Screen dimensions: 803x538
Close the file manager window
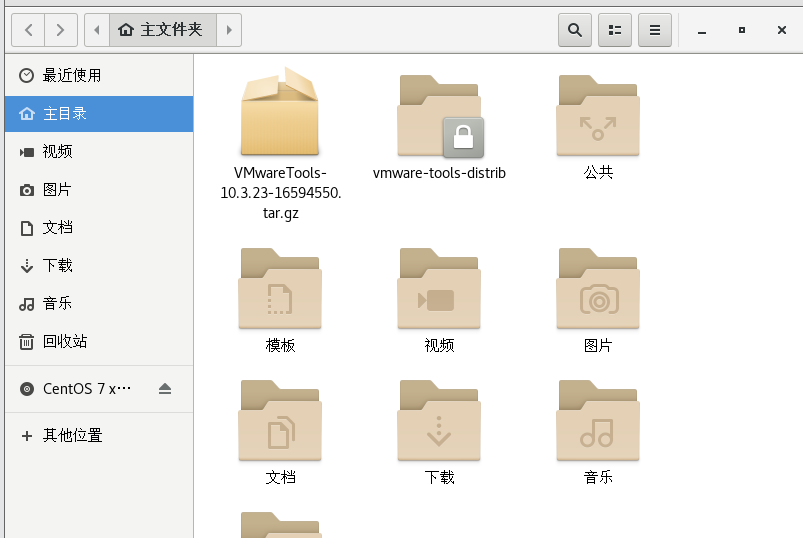(x=781, y=30)
